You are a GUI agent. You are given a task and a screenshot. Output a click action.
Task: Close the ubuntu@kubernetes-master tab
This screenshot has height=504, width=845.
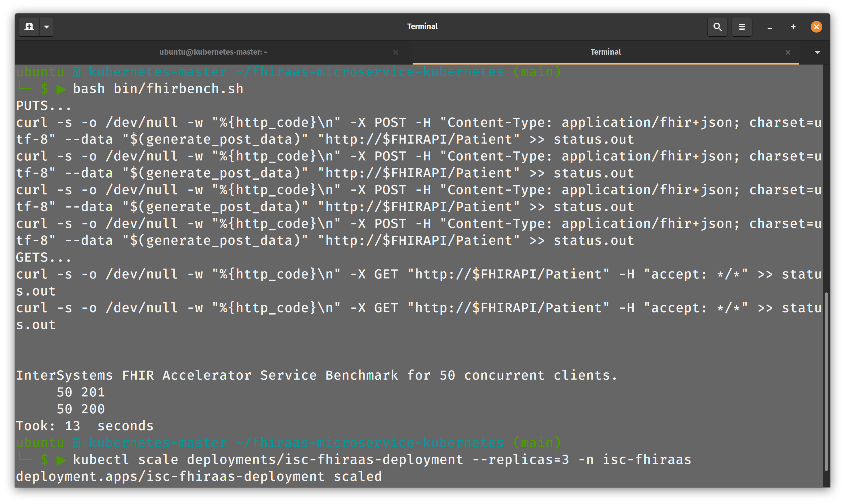click(x=396, y=52)
